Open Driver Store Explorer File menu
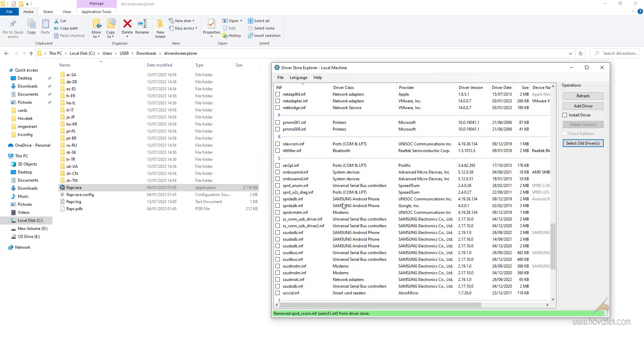 click(x=280, y=78)
